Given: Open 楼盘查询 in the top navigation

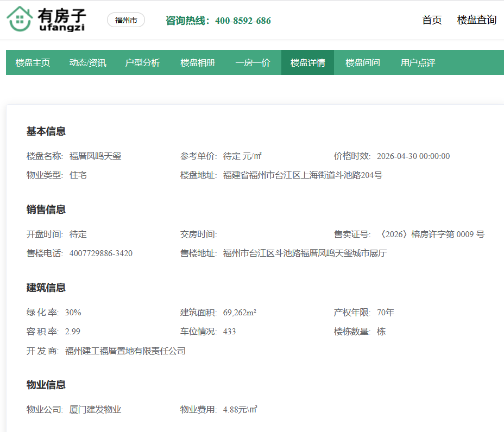Looking at the screenshot, I should [x=476, y=20].
